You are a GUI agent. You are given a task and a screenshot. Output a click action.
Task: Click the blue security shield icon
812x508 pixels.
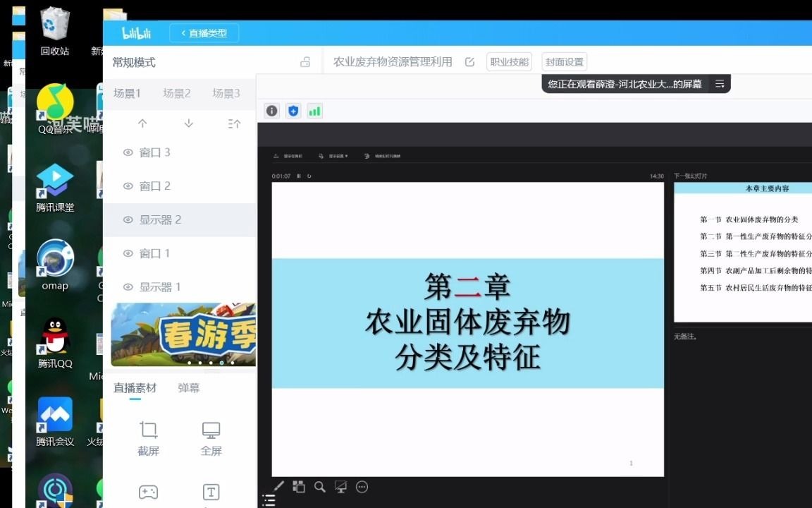(294, 110)
